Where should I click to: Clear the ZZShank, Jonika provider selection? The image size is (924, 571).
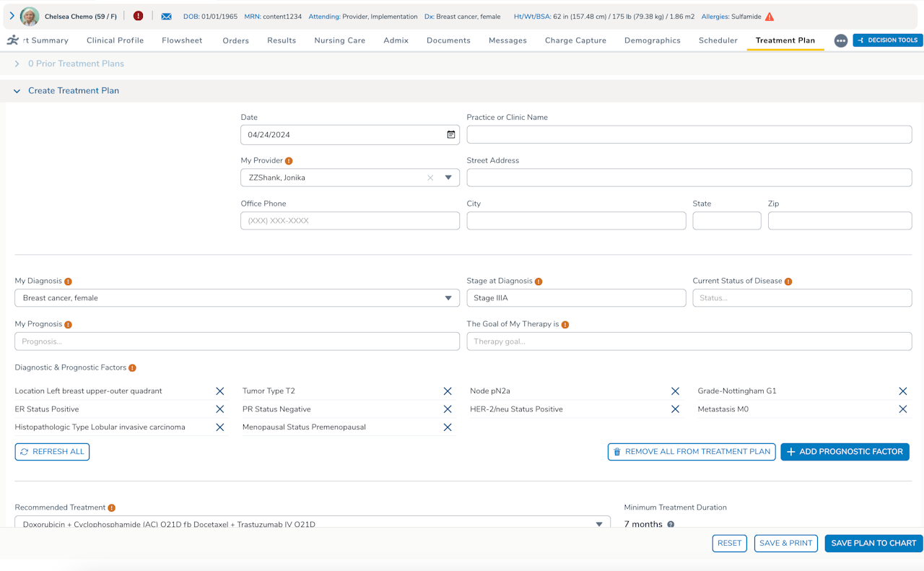(x=430, y=178)
